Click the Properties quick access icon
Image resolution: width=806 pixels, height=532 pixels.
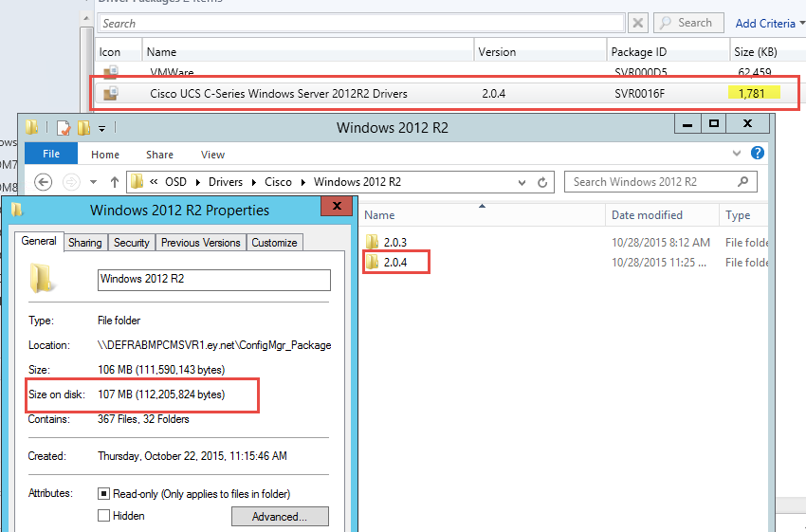tap(64, 127)
